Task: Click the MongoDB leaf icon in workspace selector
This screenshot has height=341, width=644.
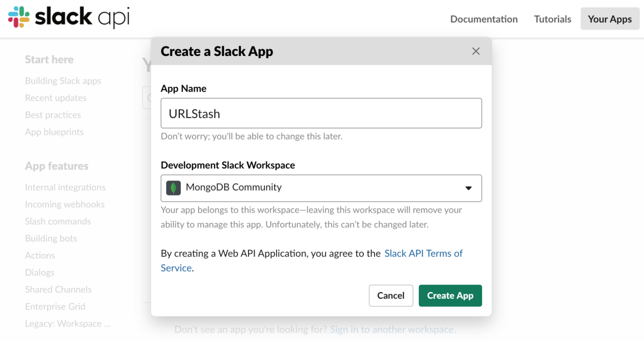Action: click(x=173, y=188)
